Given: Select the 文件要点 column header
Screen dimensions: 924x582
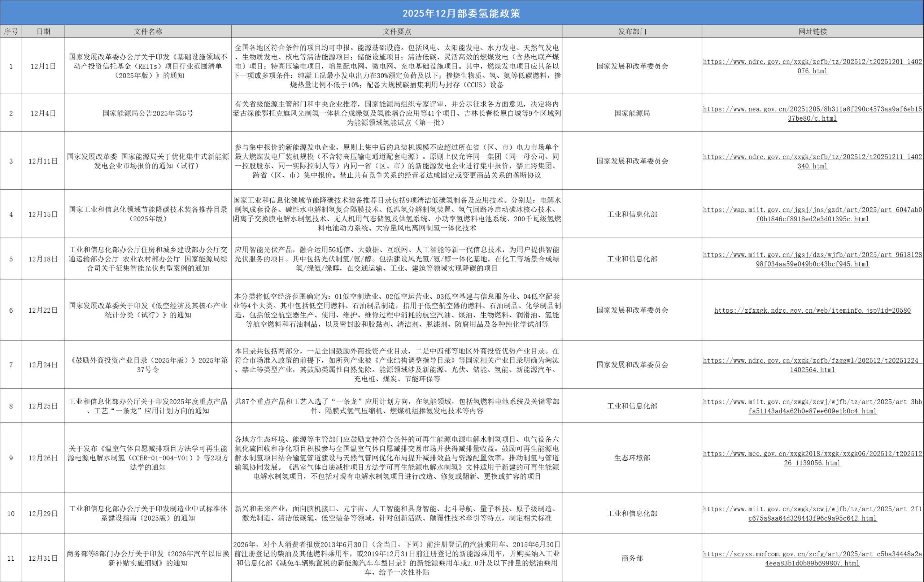Looking at the screenshot, I should pyautogui.click(x=397, y=31).
